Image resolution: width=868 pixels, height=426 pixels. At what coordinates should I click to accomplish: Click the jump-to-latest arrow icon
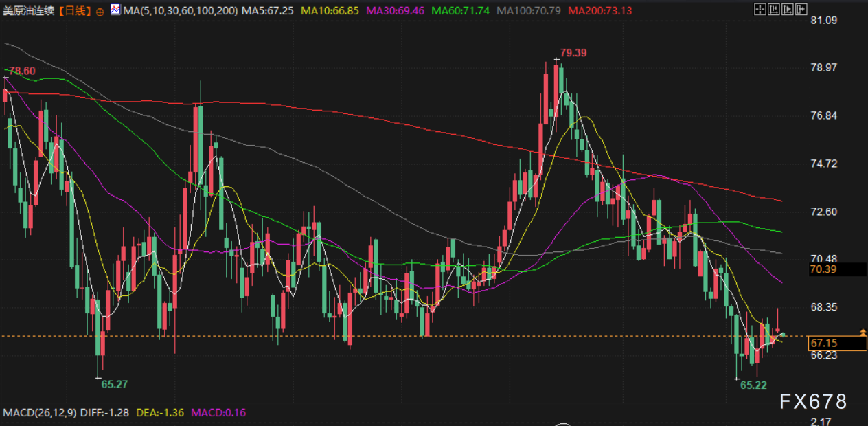tap(801, 10)
